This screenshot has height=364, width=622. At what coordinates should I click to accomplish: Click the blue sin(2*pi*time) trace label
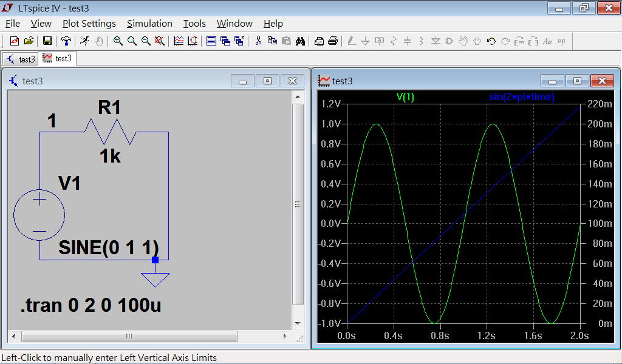[x=522, y=97]
